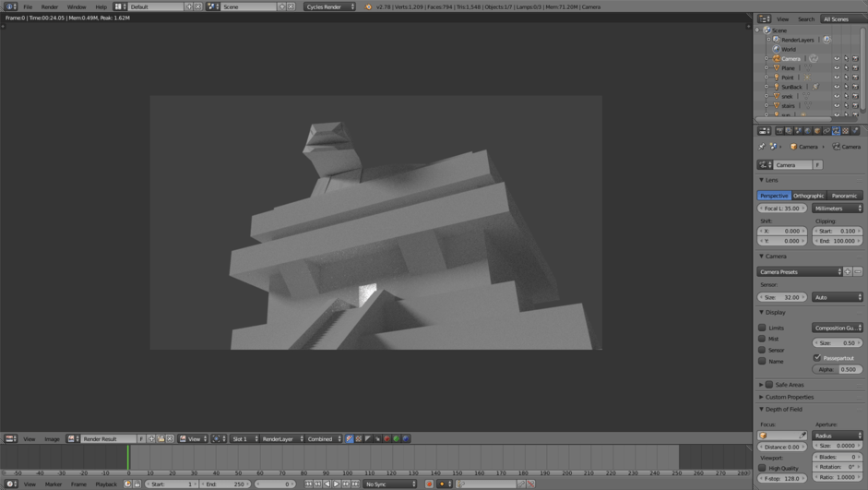Open the Render menu

(49, 6)
